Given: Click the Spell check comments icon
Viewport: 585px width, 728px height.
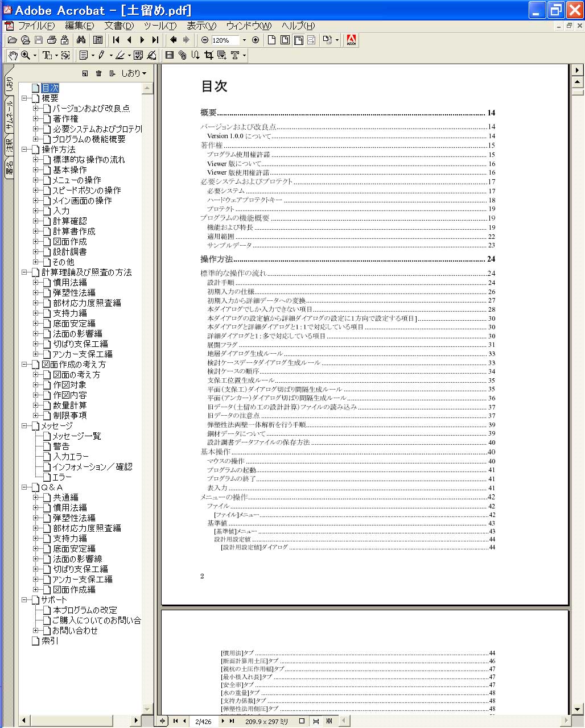Looking at the screenshot, I should [138, 55].
